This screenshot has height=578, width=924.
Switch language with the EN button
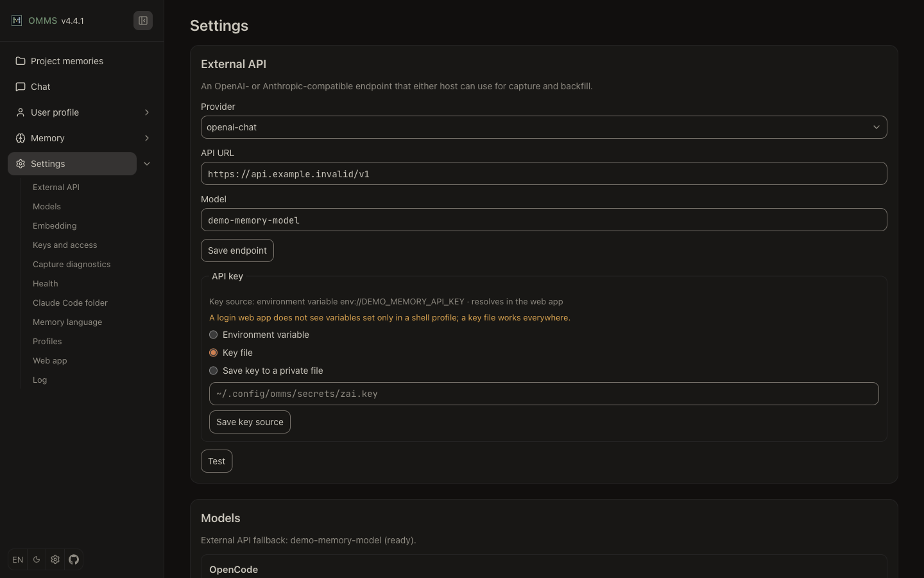tap(18, 559)
